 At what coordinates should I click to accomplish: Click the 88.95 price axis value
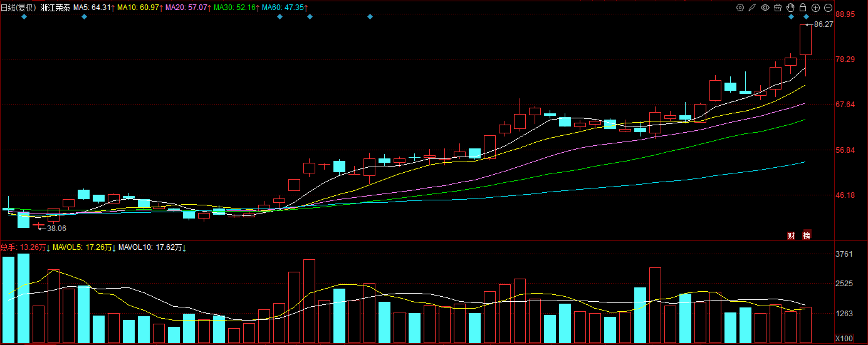[x=845, y=14]
